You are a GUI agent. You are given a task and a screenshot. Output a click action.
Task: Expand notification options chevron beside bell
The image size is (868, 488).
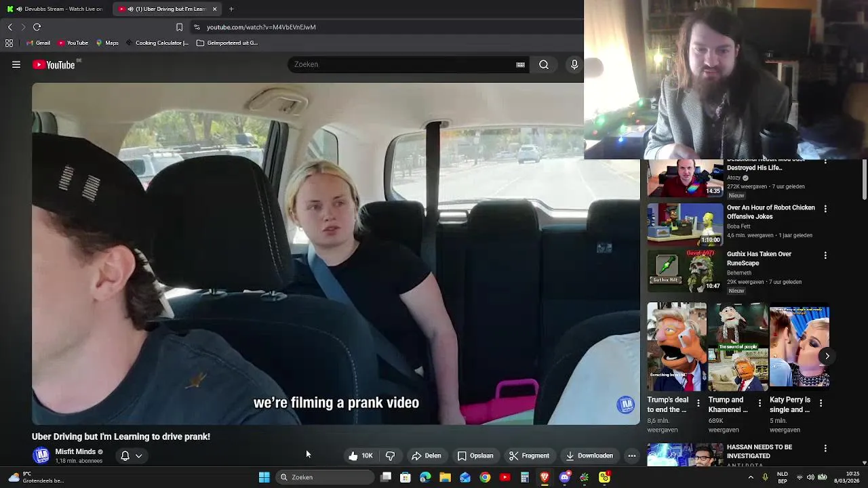[138, 455]
